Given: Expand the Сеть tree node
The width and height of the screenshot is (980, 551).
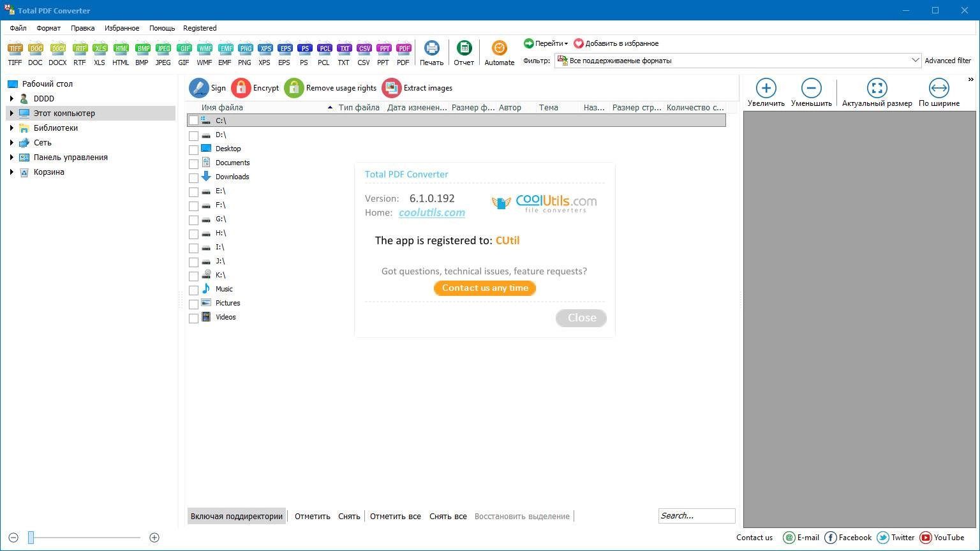Looking at the screenshot, I should pos(11,143).
